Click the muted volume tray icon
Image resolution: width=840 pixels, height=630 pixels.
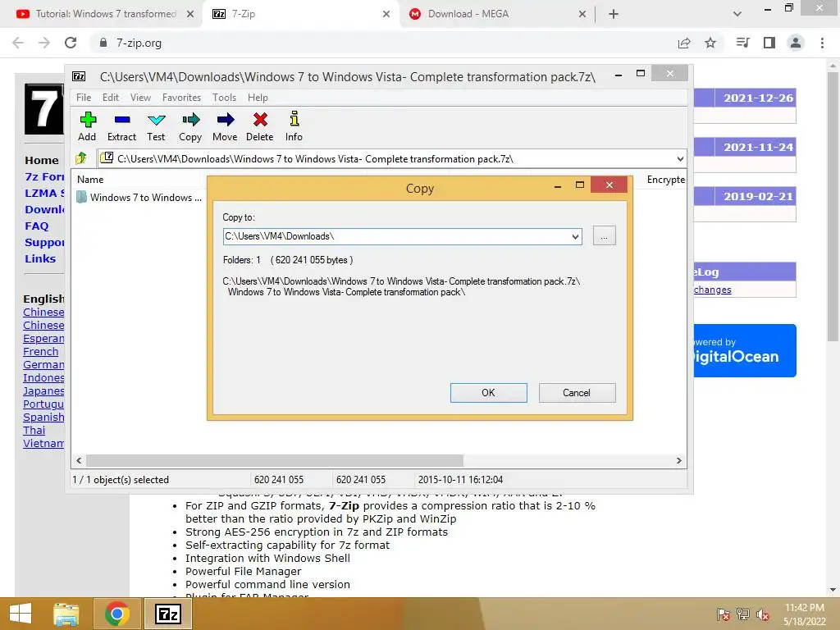[763, 615]
